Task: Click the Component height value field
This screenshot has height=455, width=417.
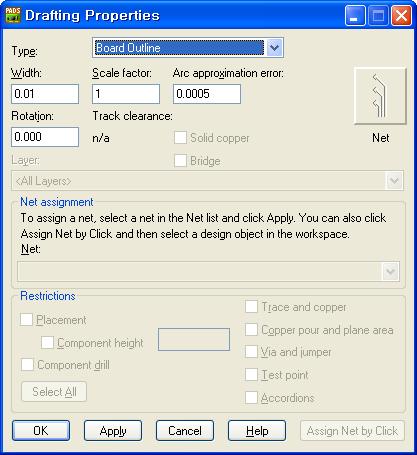Action: point(194,339)
